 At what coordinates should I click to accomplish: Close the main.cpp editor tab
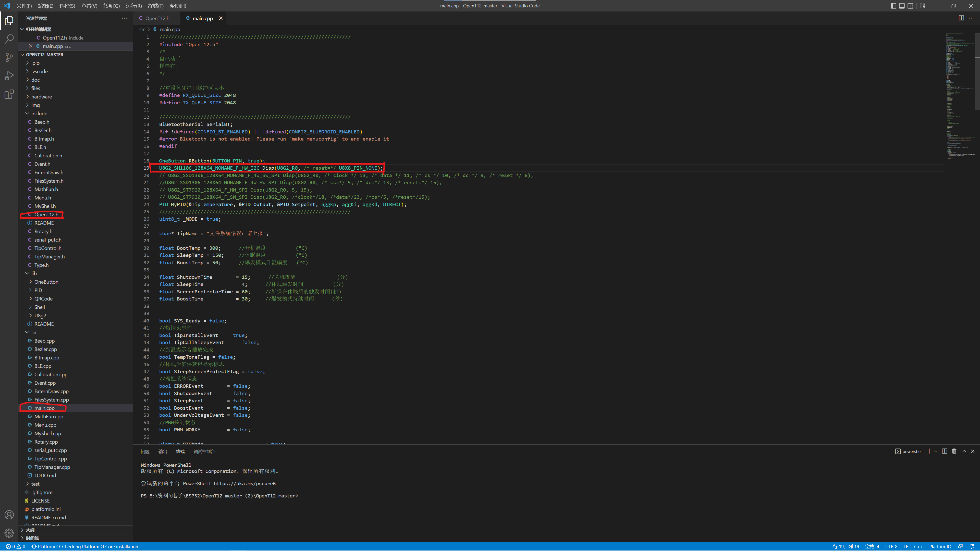(221, 18)
